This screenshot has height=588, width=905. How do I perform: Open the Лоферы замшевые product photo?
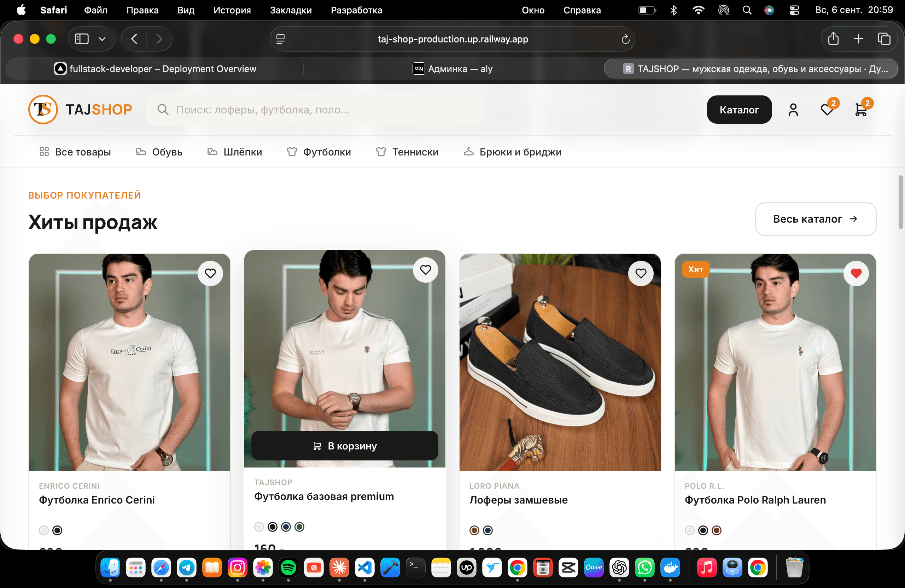(x=560, y=362)
